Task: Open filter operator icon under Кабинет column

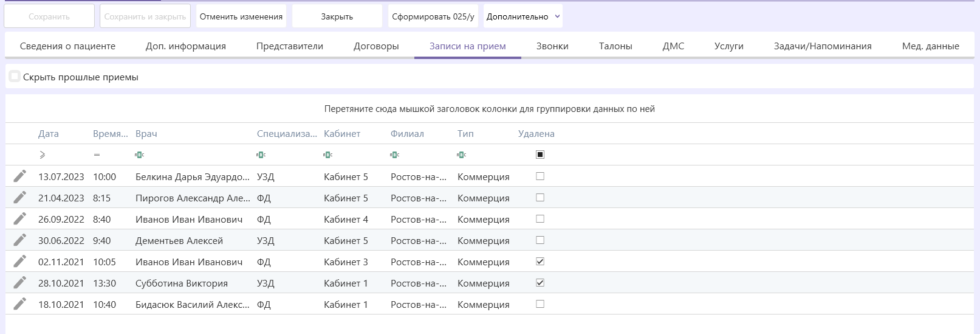Action: [328, 155]
